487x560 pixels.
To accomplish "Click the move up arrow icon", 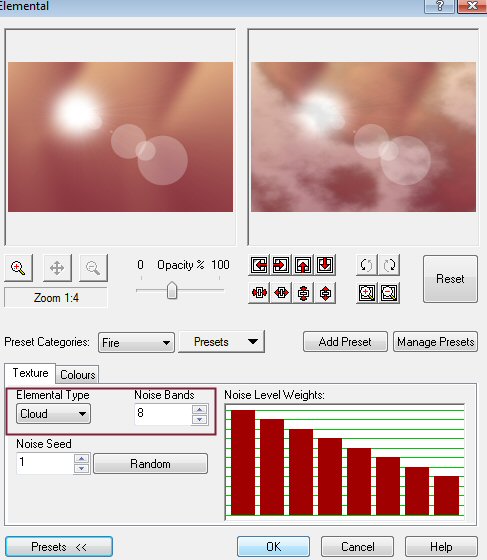I will [x=303, y=265].
